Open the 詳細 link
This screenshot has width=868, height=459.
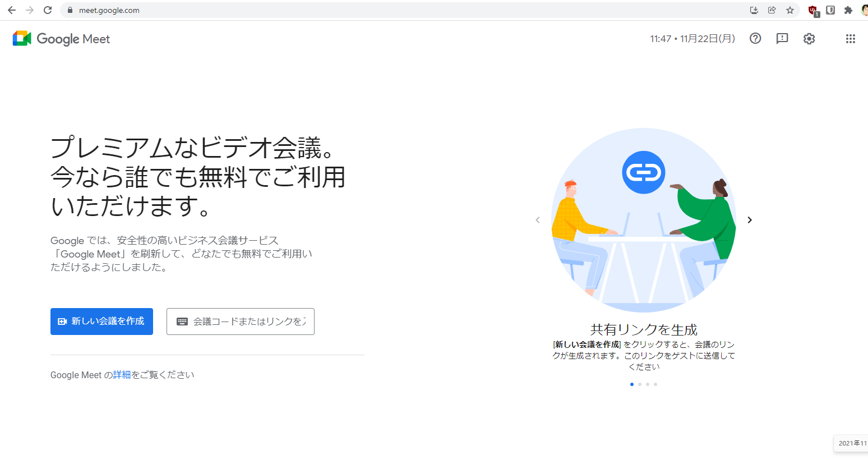pyautogui.click(x=122, y=375)
